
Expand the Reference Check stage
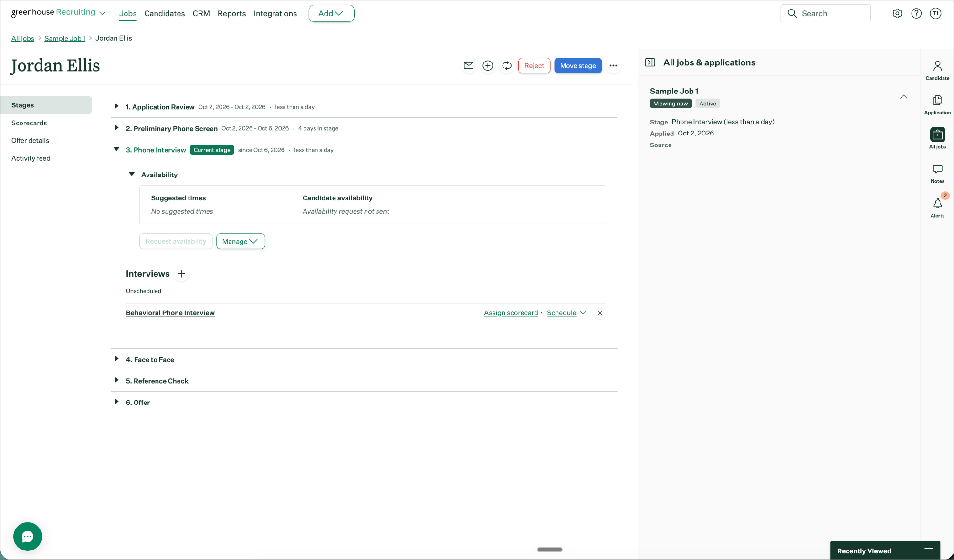pos(116,380)
